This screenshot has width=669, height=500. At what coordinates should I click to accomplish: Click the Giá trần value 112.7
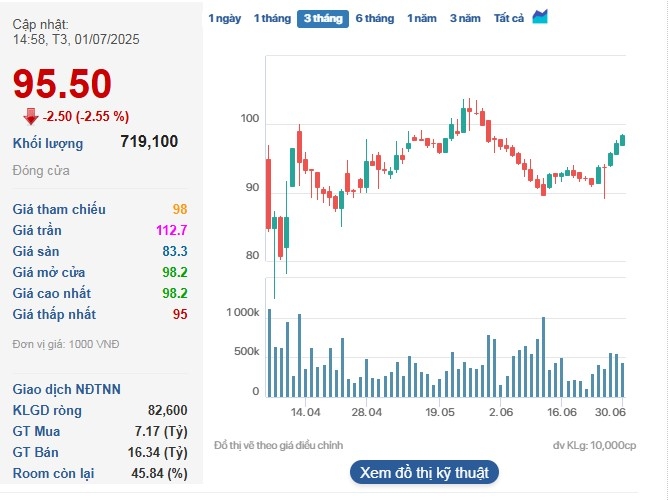tap(171, 230)
